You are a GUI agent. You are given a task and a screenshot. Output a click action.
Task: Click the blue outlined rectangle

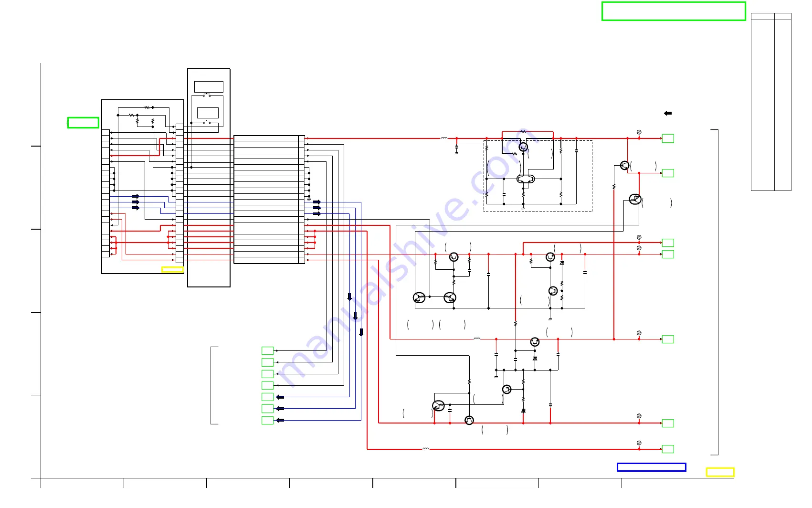[x=651, y=467]
